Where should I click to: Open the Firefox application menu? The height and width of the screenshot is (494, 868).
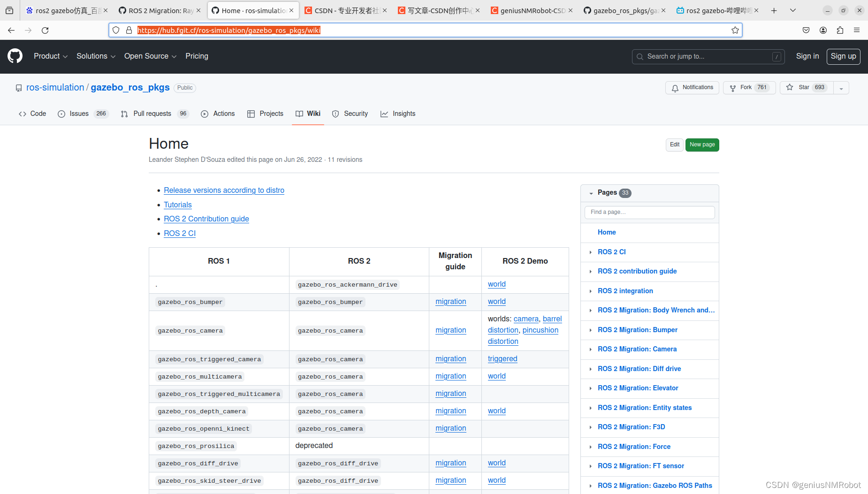tap(857, 30)
